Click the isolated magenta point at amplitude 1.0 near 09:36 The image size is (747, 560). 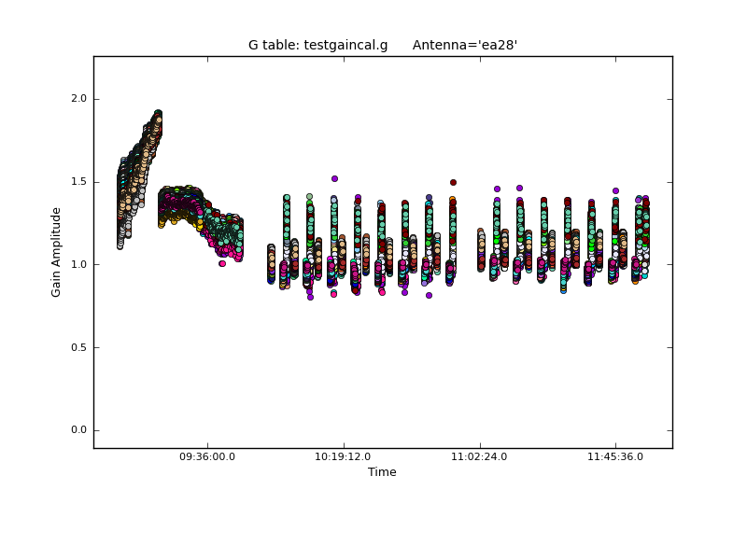tap(222, 263)
